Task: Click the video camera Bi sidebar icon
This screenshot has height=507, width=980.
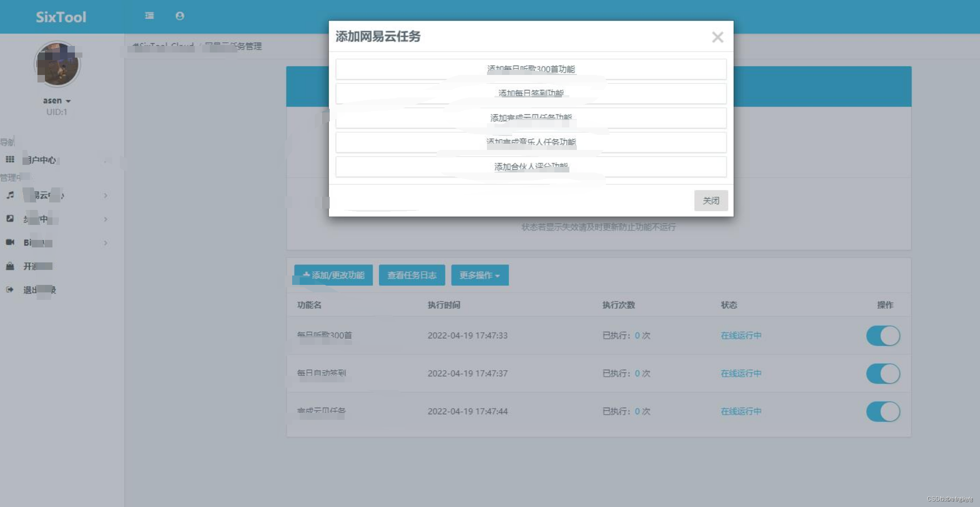Action: pyautogui.click(x=10, y=242)
